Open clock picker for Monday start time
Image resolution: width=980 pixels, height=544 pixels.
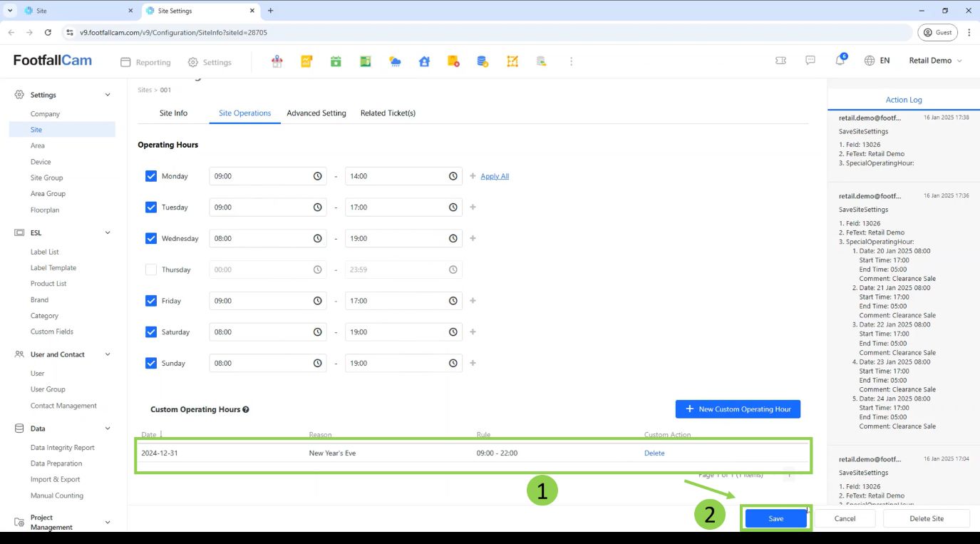click(317, 176)
